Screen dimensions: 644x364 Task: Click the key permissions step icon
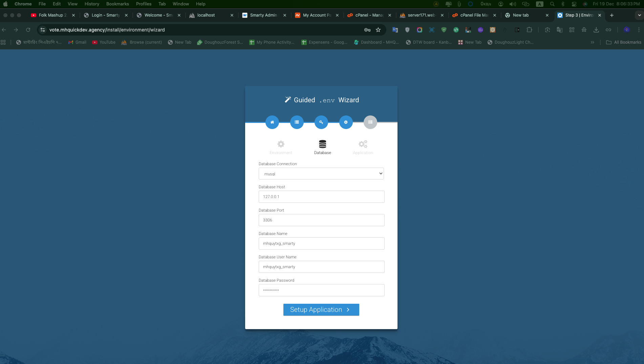(321, 122)
